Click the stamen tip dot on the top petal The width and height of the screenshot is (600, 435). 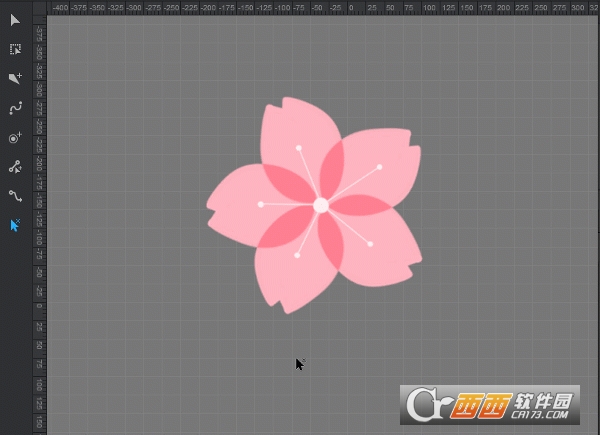(298, 148)
